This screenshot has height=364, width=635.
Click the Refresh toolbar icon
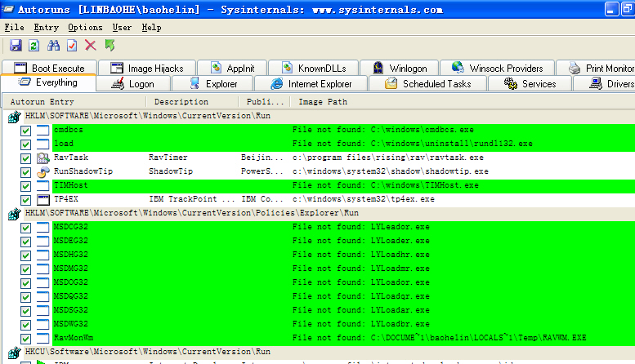(x=34, y=46)
